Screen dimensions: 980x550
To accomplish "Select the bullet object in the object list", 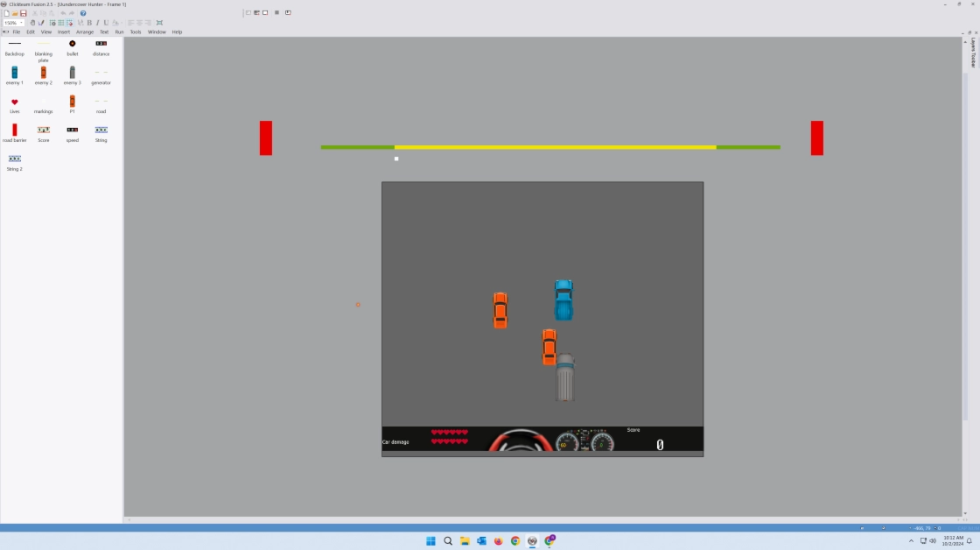I will [x=73, y=44].
